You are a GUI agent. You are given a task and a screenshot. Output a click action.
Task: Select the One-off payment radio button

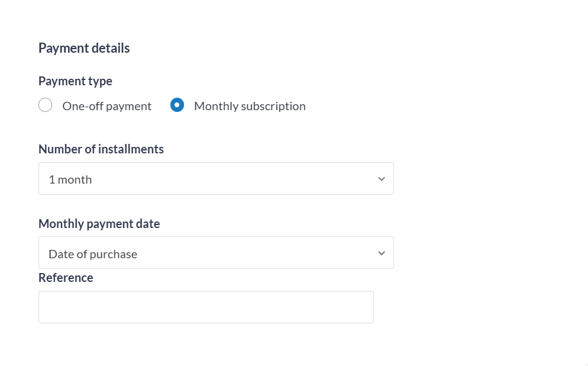pyautogui.click(x=46, y=105)
